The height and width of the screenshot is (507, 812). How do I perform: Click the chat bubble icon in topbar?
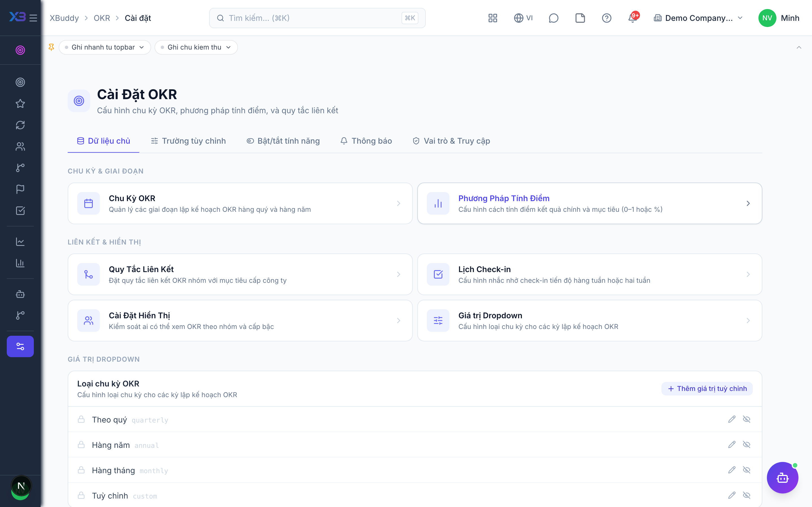(553, 18)
